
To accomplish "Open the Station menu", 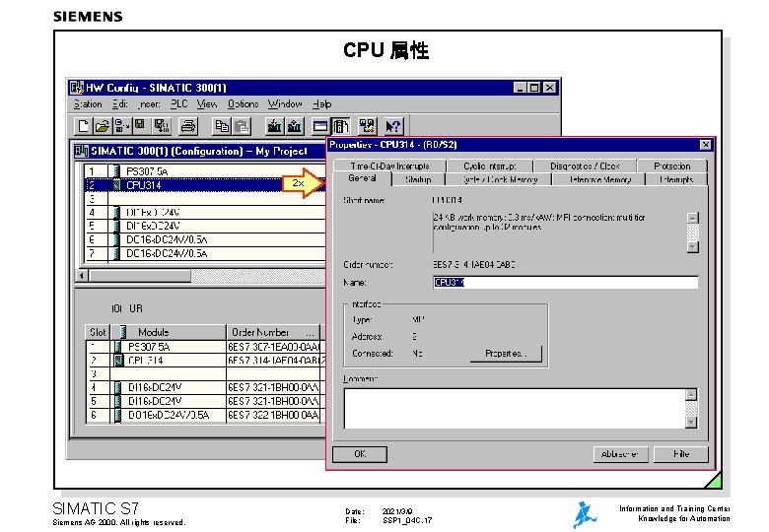I will click(88, 103).
